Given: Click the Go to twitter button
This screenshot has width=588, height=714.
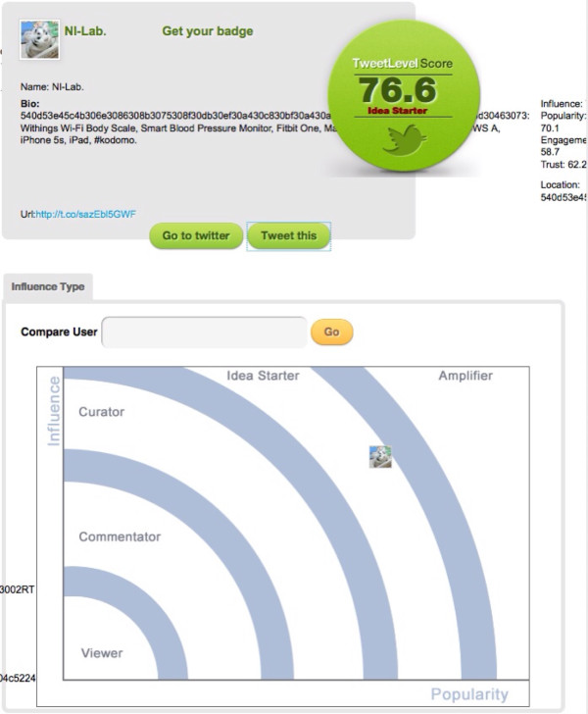Looking at the screenshot, I should [x=196, y=235].
